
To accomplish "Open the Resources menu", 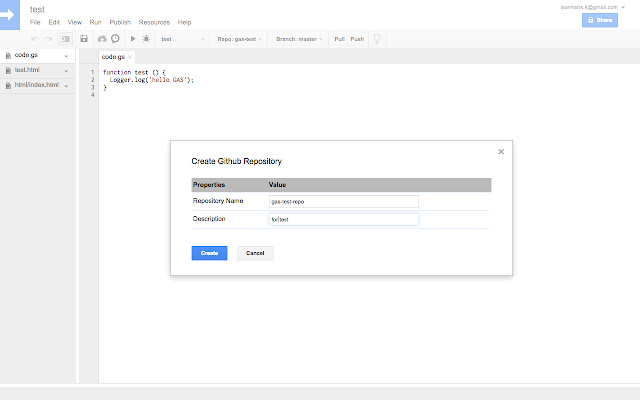I will tap(154, 22).
